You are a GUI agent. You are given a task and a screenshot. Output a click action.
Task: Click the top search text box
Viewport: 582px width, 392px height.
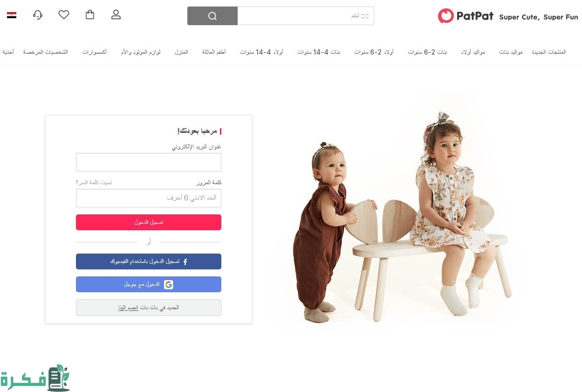pos(306,16)
